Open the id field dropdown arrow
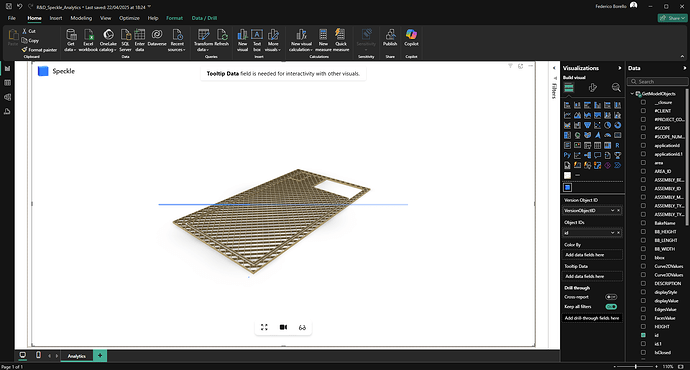The height and width of the screenshot is (370, 690). (x=612, y=233)
